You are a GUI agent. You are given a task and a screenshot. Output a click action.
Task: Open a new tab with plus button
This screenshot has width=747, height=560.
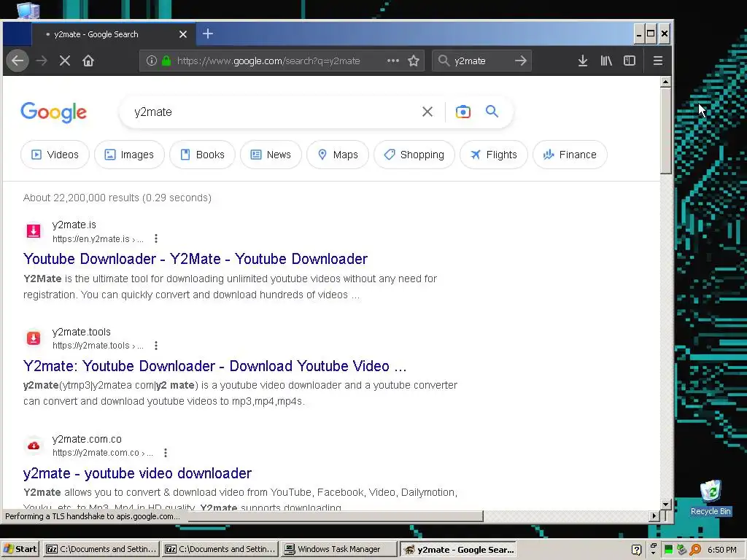coord(208,34)
